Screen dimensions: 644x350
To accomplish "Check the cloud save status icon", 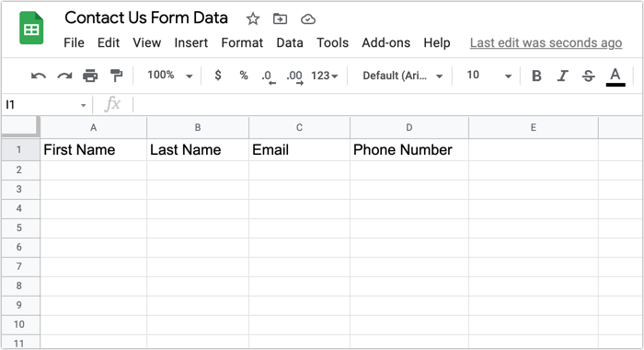I will 308,19.
